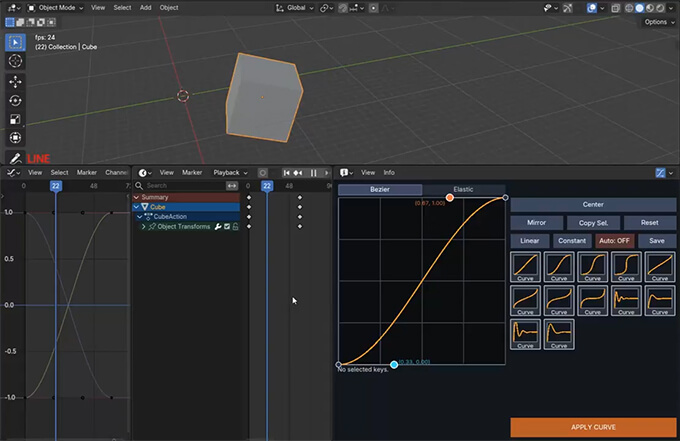Screen dimensions: 680x441
Task: Click the Mirror button
Action: [535, 223]
